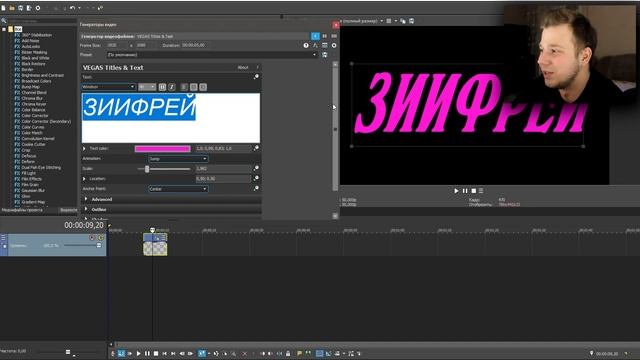Click the timeline Pause button in transport bar
640x360 pixels.
click(x=147, y=353)
